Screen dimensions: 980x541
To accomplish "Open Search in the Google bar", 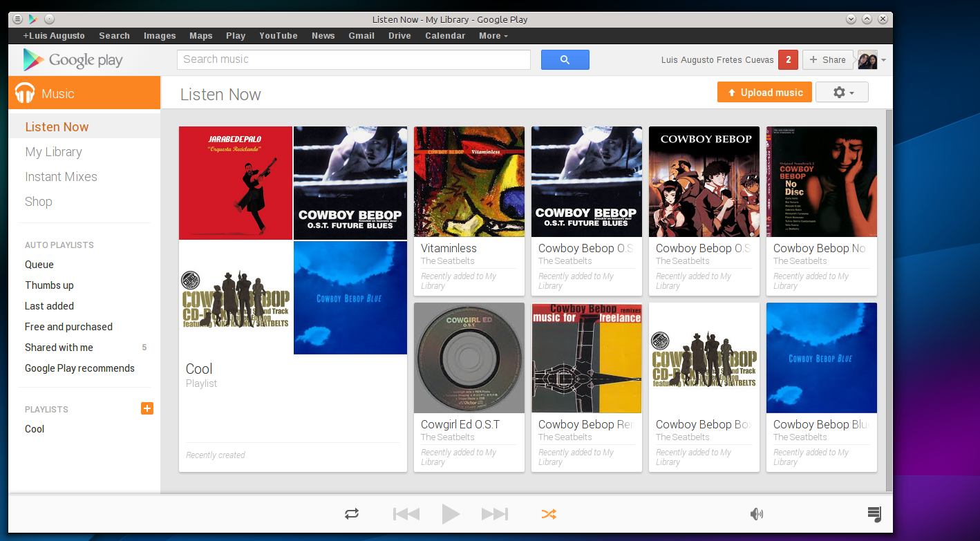I will coord(114,36).
